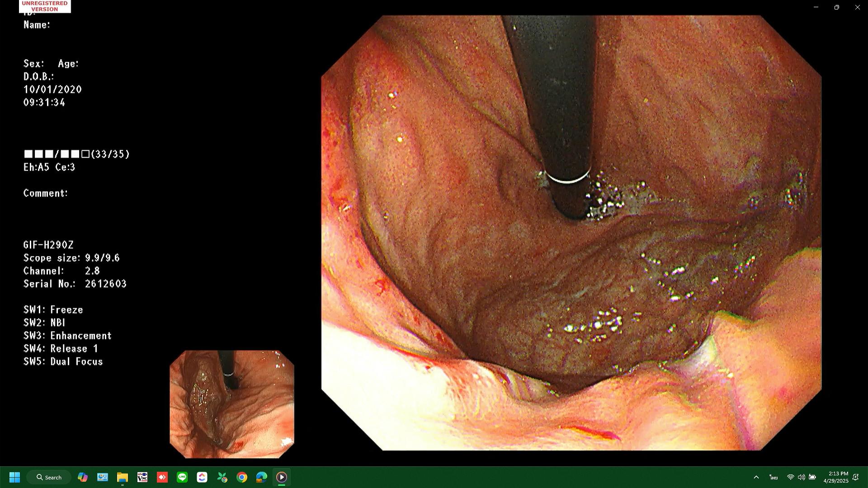Screen dimensions: 868x488
Task: Open Wi-Fi network settings in tray
Action: click(791, 477)
